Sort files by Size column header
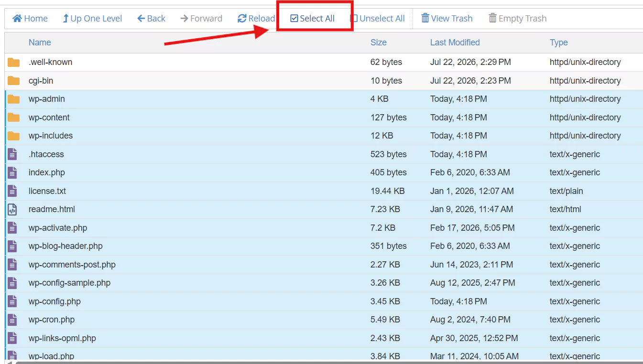Screen dimensions: 643x364 coord(379,43)
